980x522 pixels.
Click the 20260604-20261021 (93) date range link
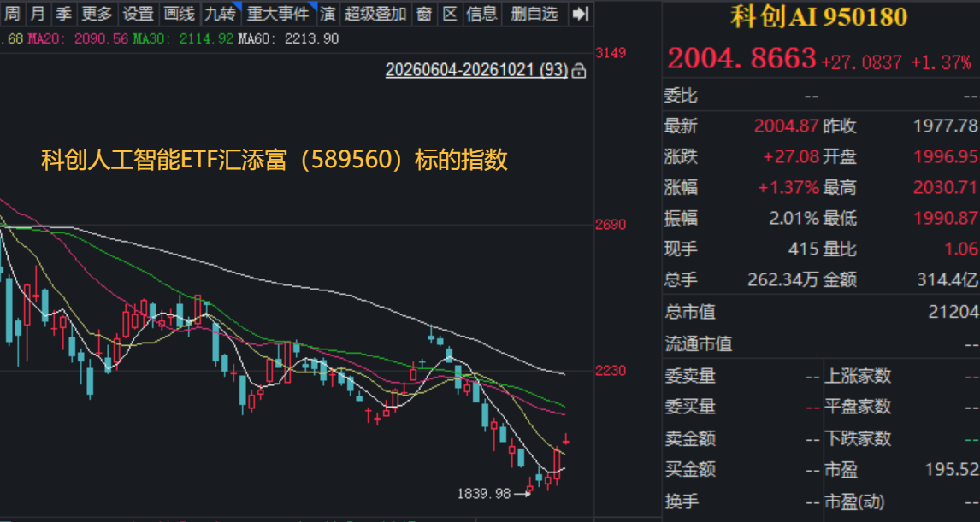tap(477, 70)
